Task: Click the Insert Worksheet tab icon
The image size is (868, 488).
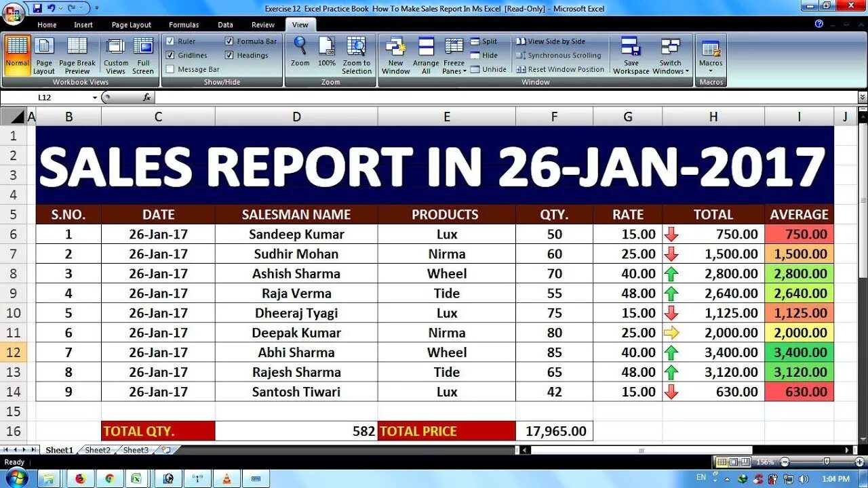Action: point(165,450)
